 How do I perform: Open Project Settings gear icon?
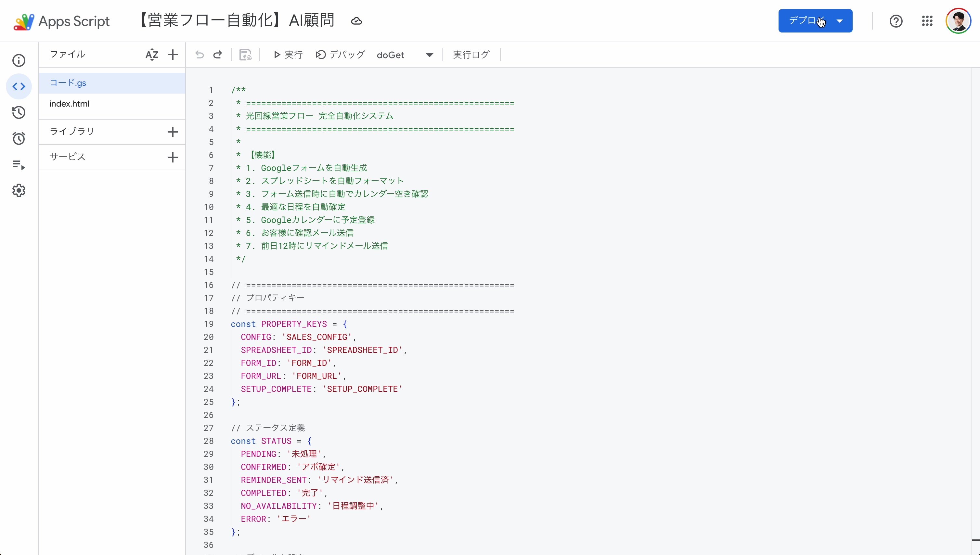19,191
